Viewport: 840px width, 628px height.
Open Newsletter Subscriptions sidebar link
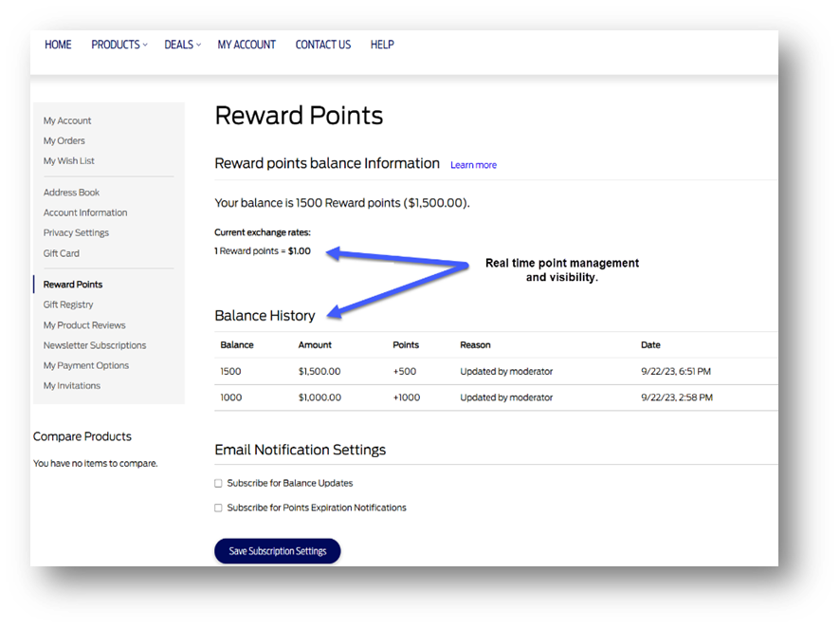click(x=94, y=345)
